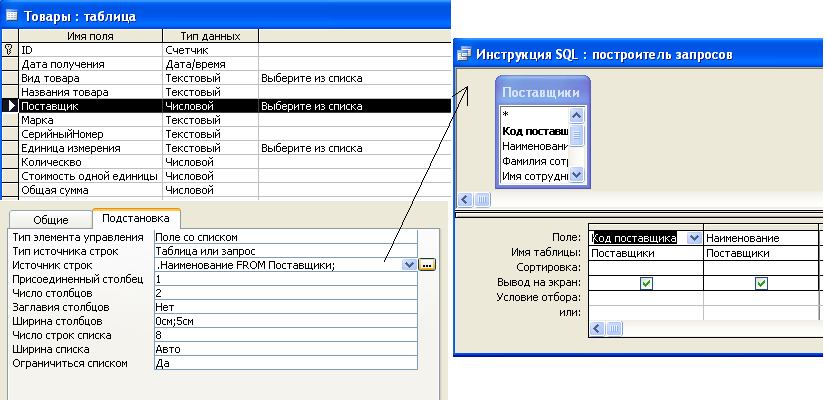This screenshot has width=826, height=408.
Task: Expand the Код поставщика field dropdown
Action: pos(694,238)
